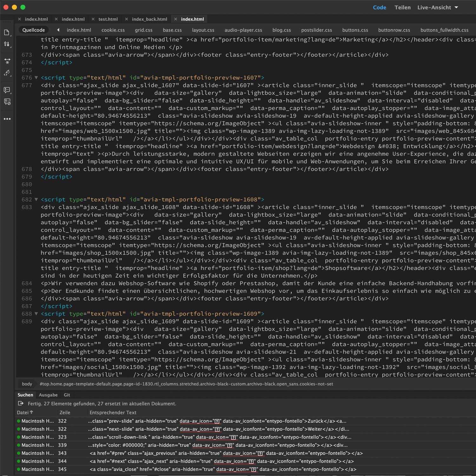The image size is (476, 476).
Task: Open related file index.html in files bar
Action: click(x=79, y=30)
